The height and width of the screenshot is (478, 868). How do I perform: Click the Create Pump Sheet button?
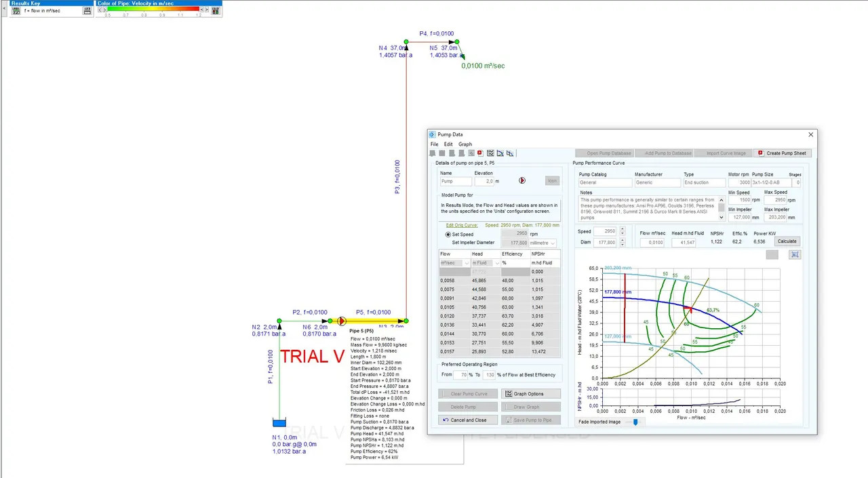(783, 153)
